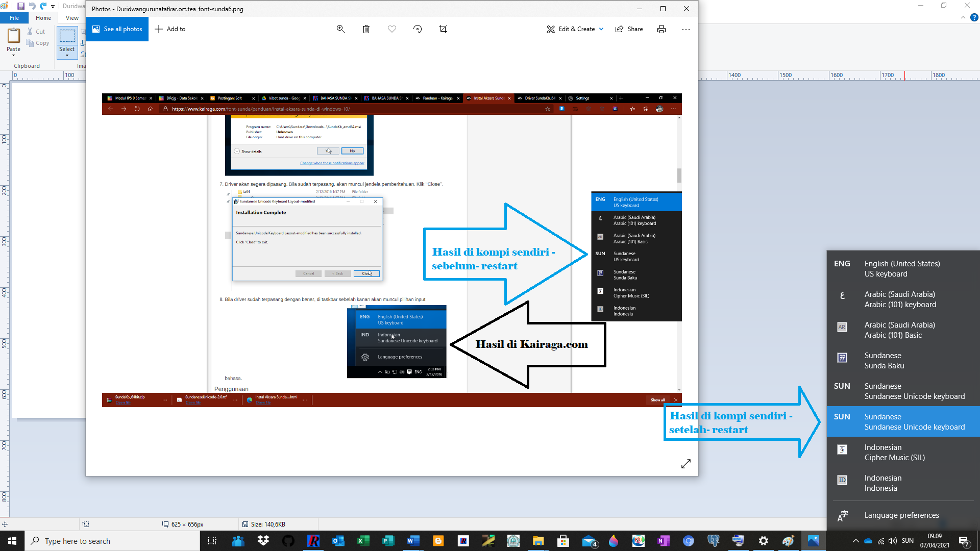Screen dimensions: 980x551
Task: Open the Select tool dropdown in Paint
Action: pyautogui.click(x=67, y=54)
